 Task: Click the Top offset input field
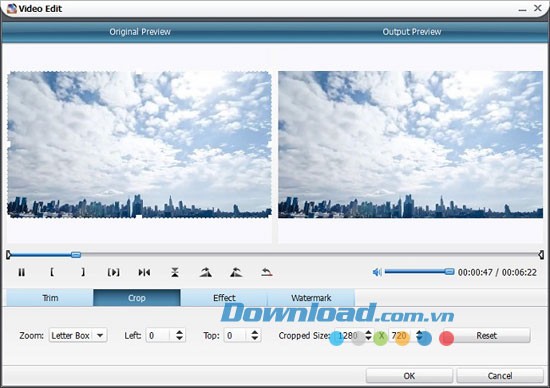coord(236,335)
